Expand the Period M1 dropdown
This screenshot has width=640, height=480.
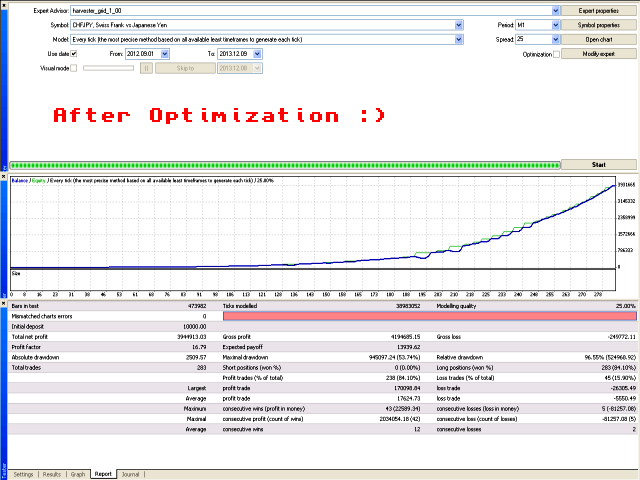pos(555,25)
